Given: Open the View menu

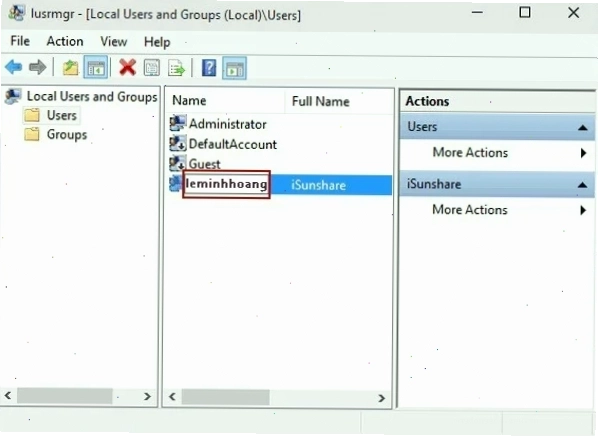Looking at the screenshot, I should [x=114, y=41].
